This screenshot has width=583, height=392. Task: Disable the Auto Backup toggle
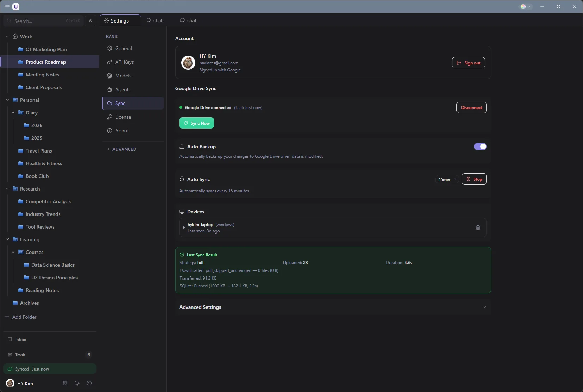[480, 147]
